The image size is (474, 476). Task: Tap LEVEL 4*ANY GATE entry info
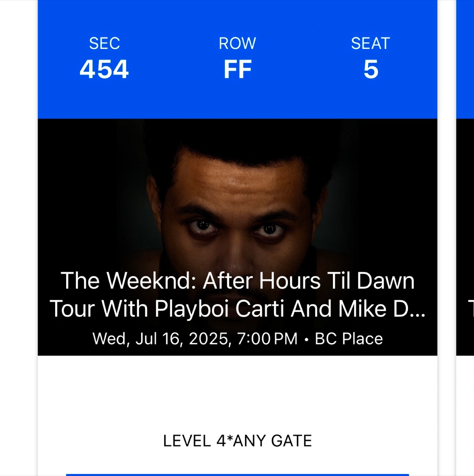click(237, 441)
